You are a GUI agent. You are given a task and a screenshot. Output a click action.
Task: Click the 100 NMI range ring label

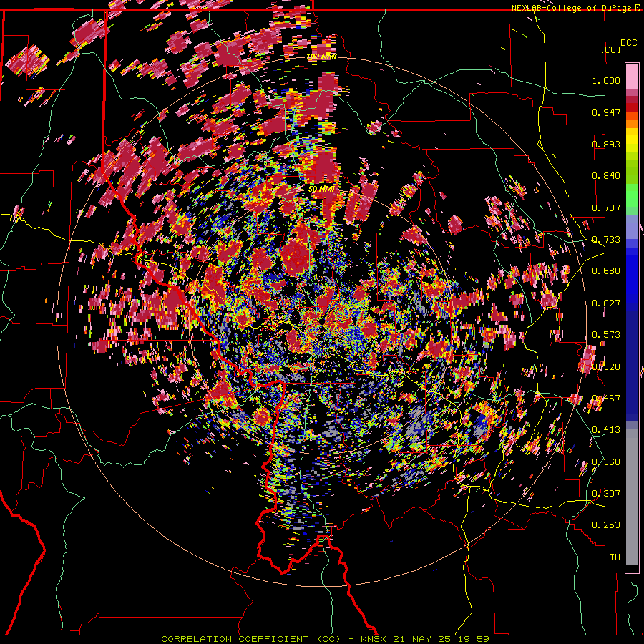click(x=321, y=57)
